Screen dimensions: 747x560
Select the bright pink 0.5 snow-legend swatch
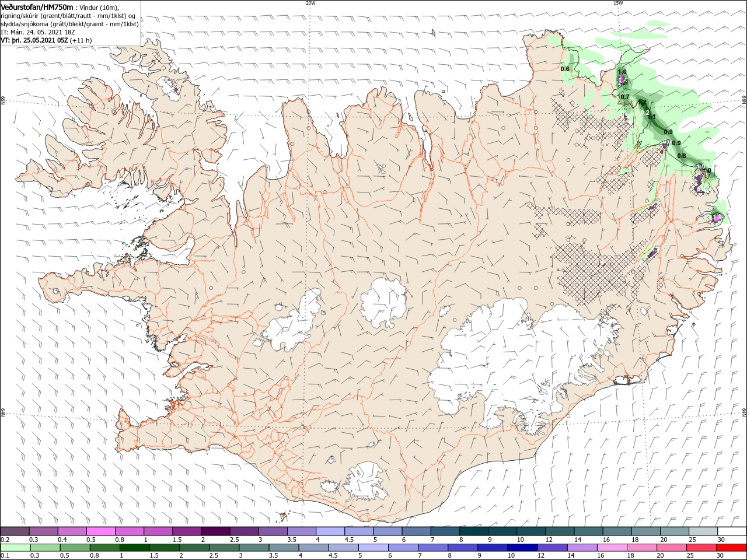pyautogui.click(x=100, y=531)
